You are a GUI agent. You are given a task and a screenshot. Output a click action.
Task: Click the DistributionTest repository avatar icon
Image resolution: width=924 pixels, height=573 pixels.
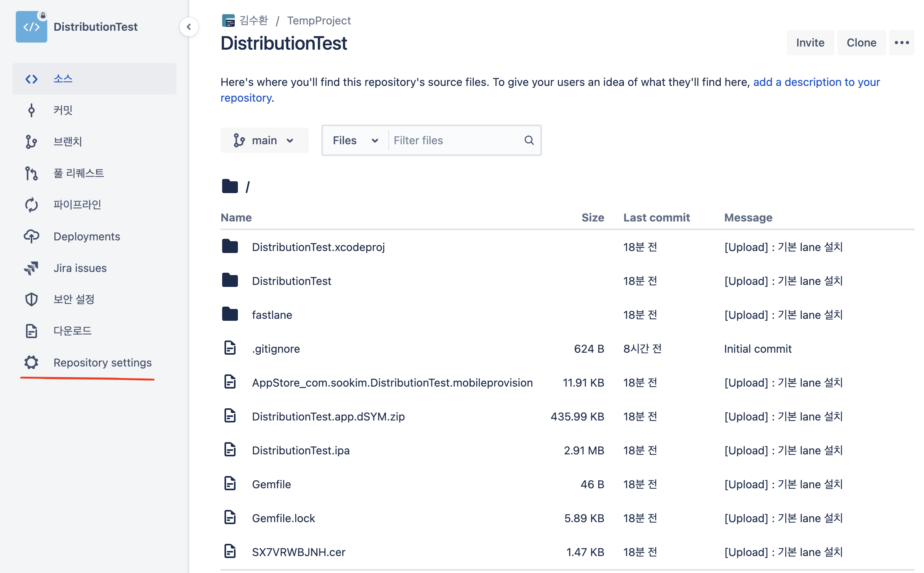[x=31, y=27]
